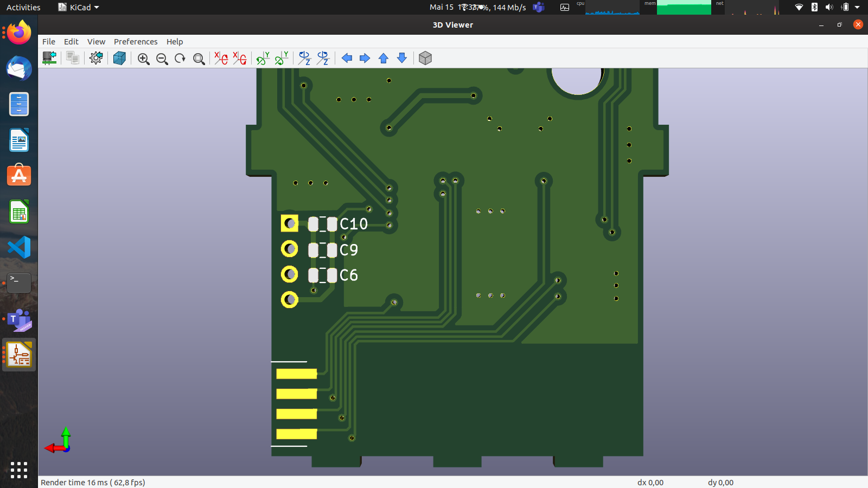
Task: Toggle the raytracing render cube
Action: coord(119,58)
